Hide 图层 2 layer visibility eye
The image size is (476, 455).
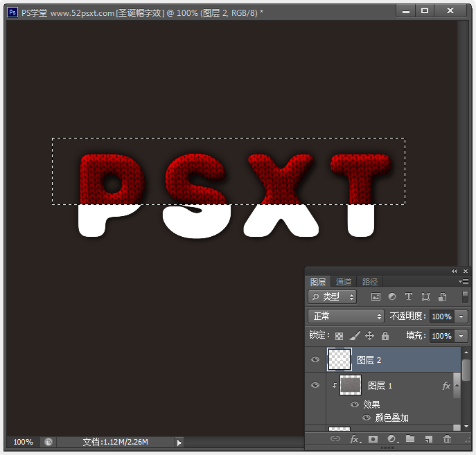[315, 359]
